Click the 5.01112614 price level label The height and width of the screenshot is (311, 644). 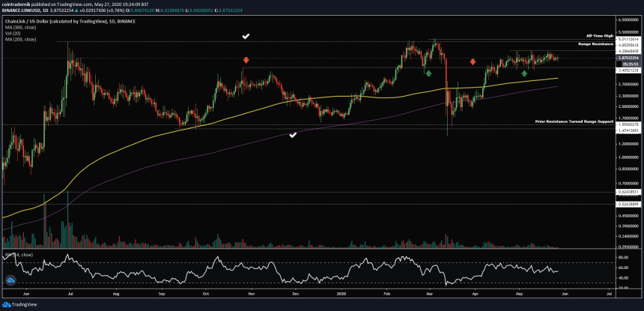click(628, 37)
